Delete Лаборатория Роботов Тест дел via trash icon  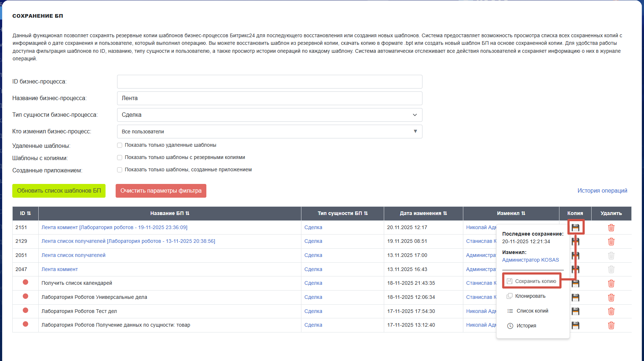coord(611,311)
